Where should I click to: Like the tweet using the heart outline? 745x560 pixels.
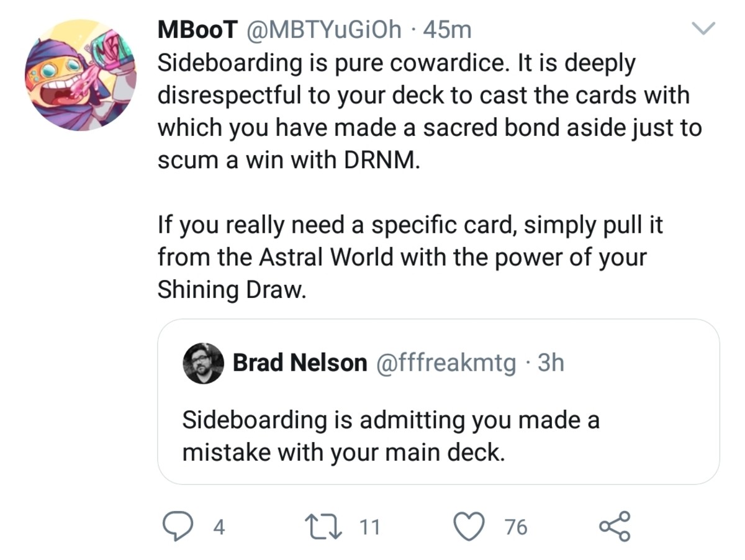coord(470,526)
